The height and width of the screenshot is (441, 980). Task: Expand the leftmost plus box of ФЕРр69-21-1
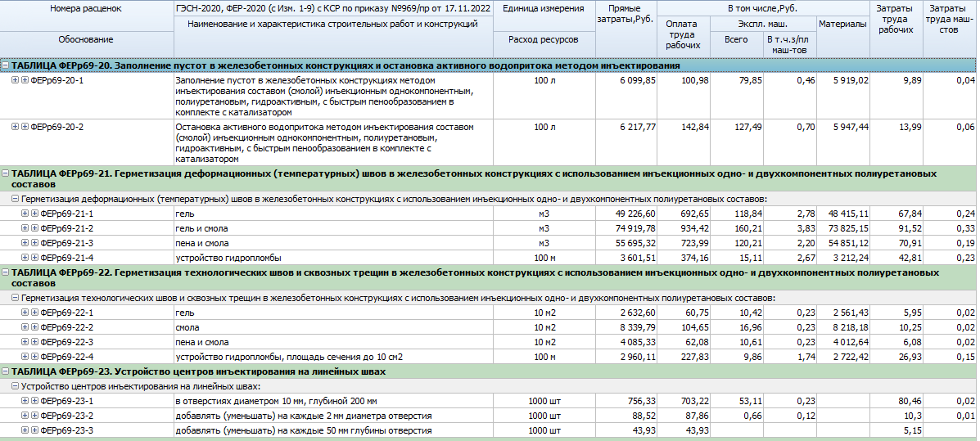(25, 213)
